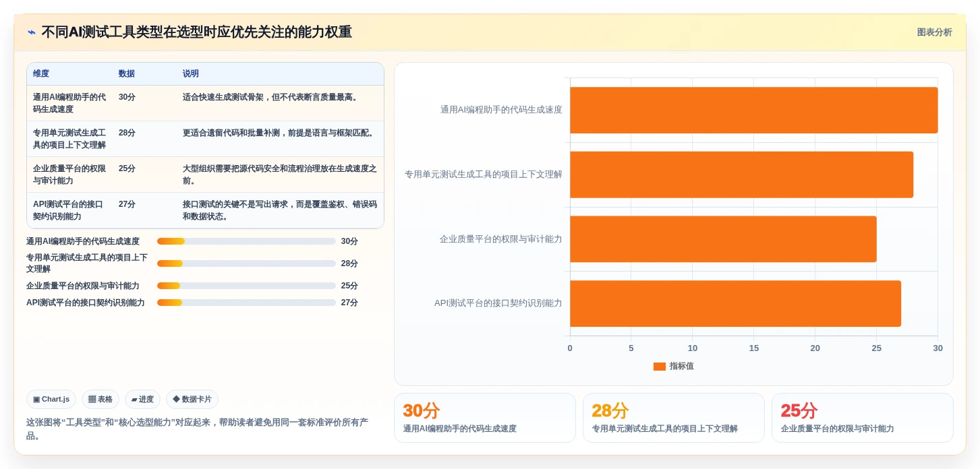
Task: Click description 更适合遗留代码和批量补测
Action: (x=279, y=133)
